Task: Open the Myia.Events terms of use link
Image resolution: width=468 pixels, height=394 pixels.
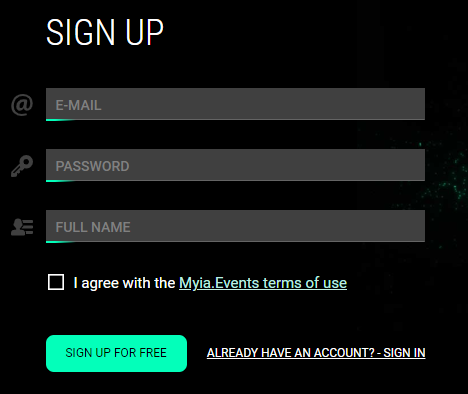Action: click(x=263, y=283)
